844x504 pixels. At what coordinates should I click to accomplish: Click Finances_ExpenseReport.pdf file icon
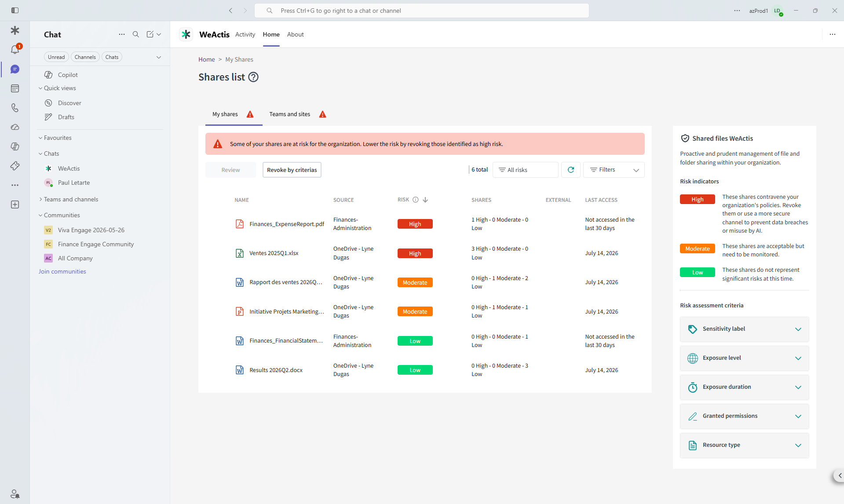pos(240,224)
